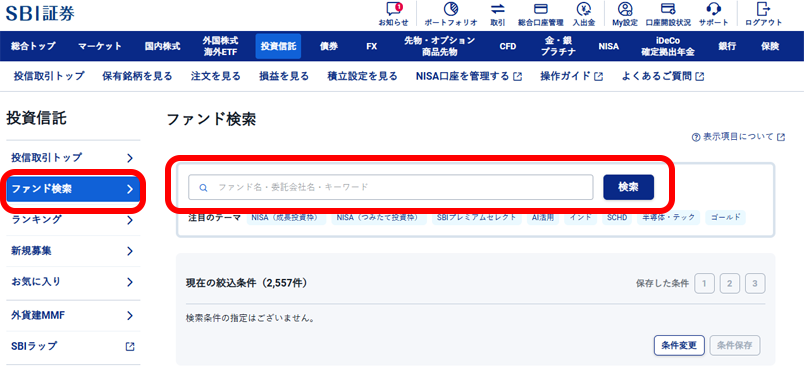Click external-link icon after NISA口座を管理する
This screenshot has height=366, width=804.
click(x=517, y=76)
